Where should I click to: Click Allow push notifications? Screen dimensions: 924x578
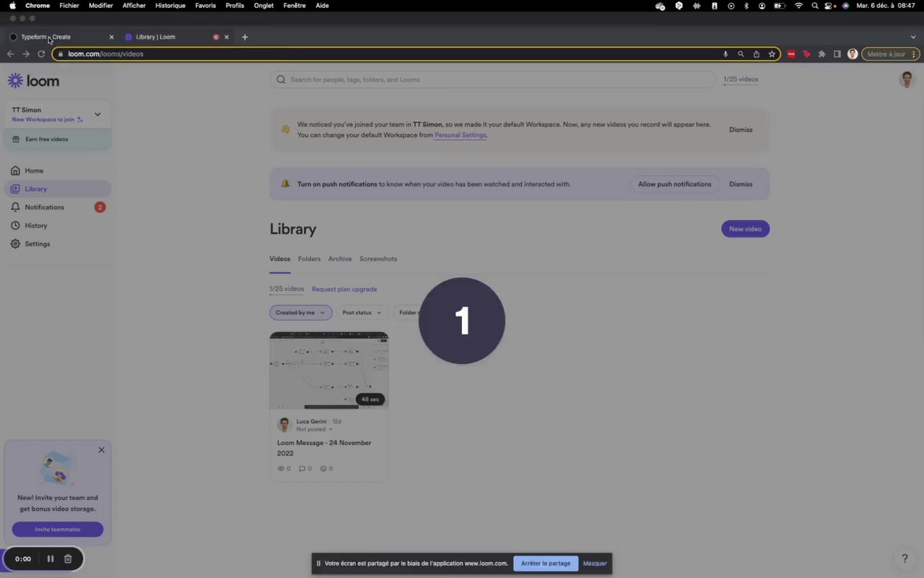(x=675, y=184)
